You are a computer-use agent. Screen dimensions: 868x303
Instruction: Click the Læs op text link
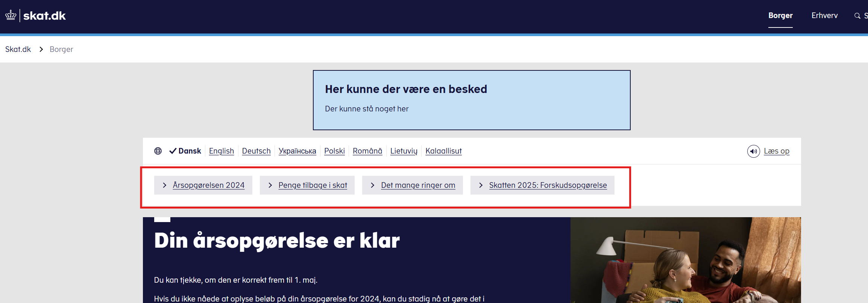776,151
